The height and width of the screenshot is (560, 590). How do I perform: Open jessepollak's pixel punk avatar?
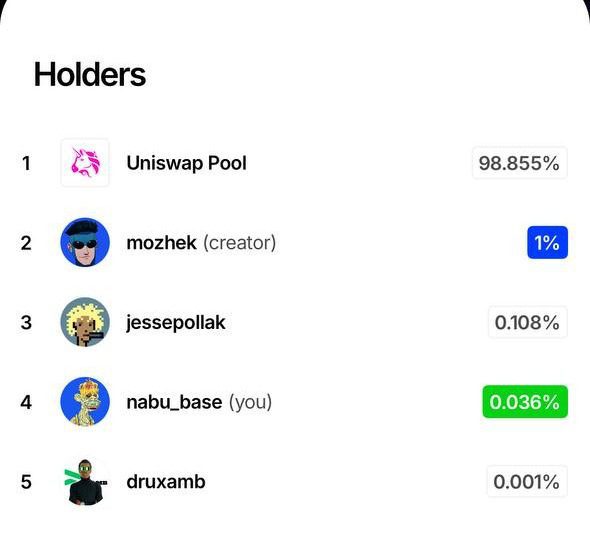click(x=85, y=322)
